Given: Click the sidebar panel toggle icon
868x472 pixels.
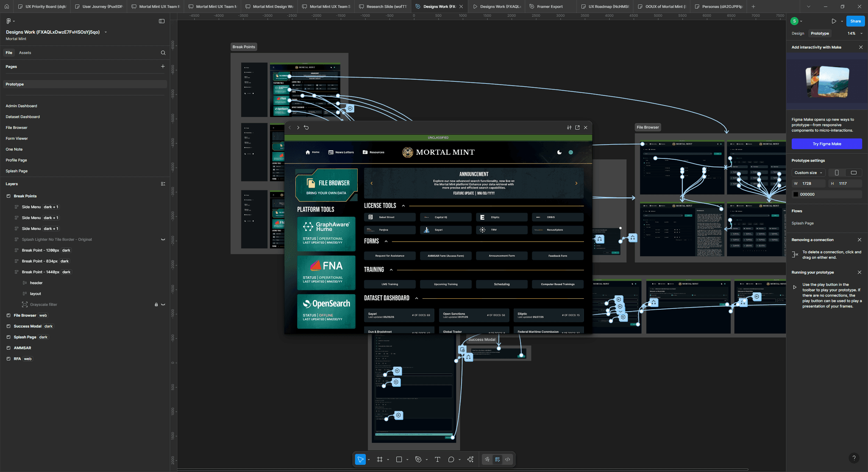Looking at the screenshot, I should pyautogui.click(x=161, y=21).
